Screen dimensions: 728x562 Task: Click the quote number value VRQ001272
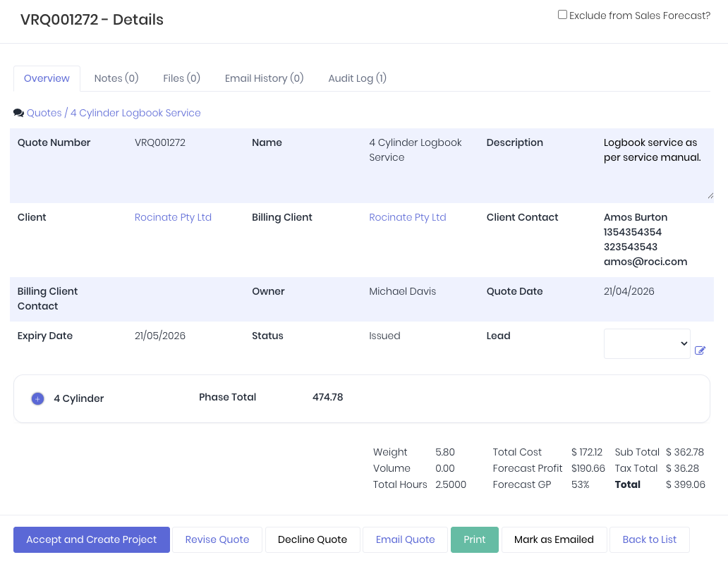point(160,142)
